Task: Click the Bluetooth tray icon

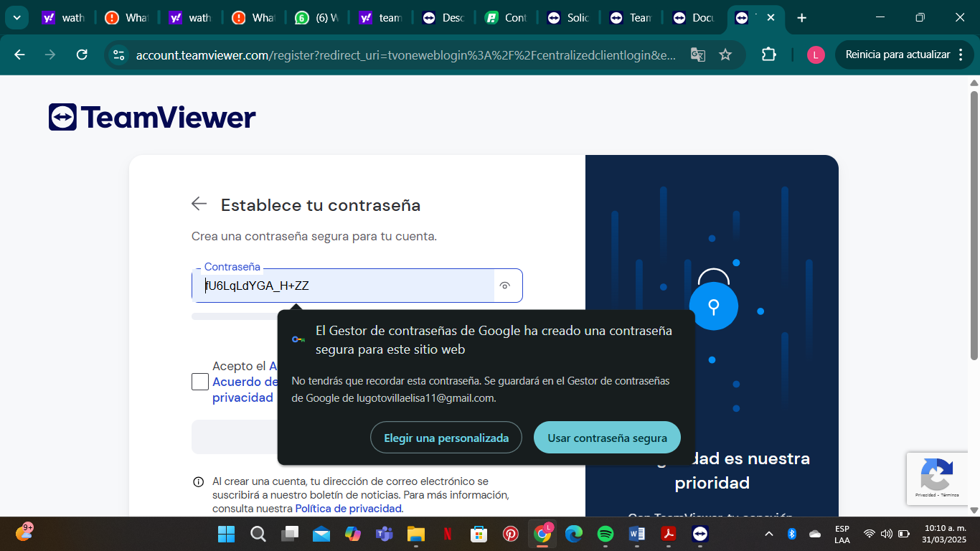Action: coord(792,534)
